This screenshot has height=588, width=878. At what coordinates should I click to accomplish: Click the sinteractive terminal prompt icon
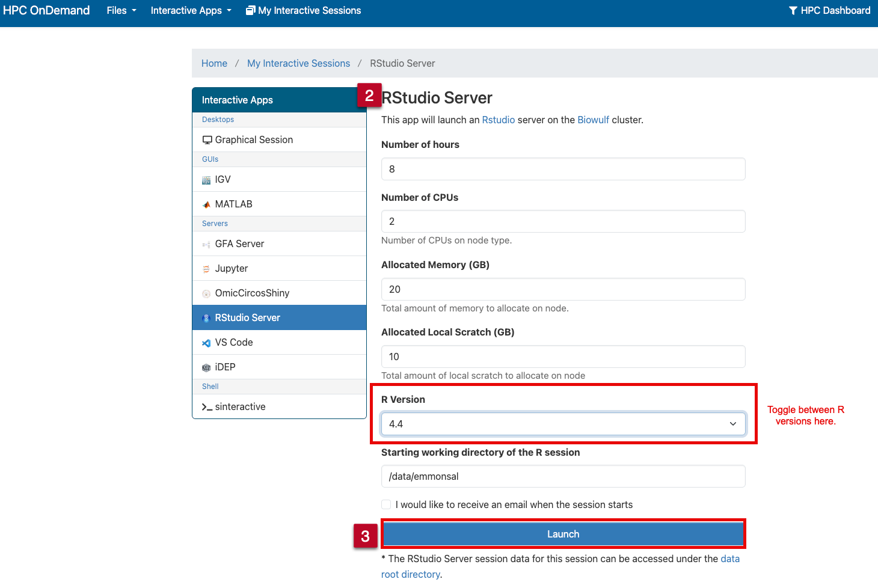point(207,407)
